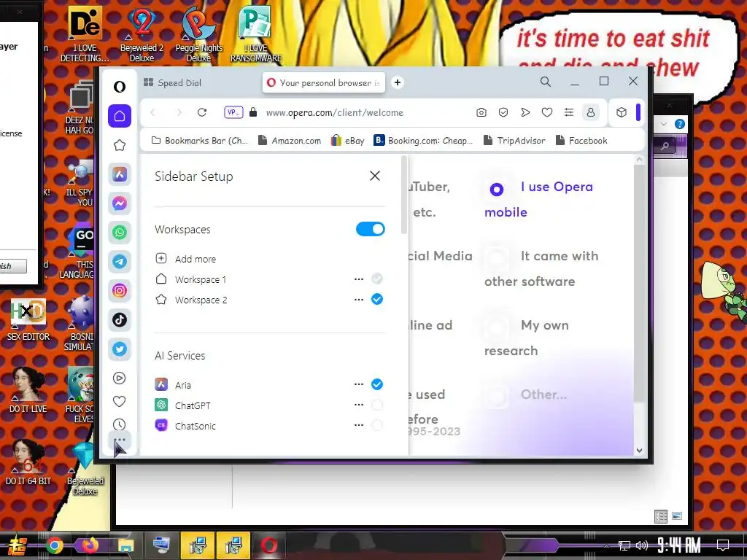The width and height of the screenshot is (747, 560).
Task: Open the notification center tray icon
Action: pyautogui.click(x=723, y=545)
